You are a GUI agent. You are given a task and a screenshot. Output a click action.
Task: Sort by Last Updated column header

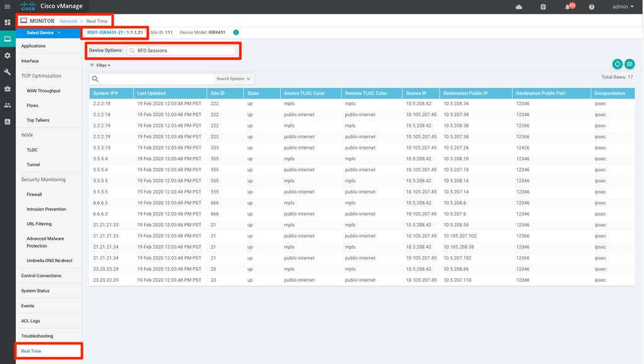[170, 93]
